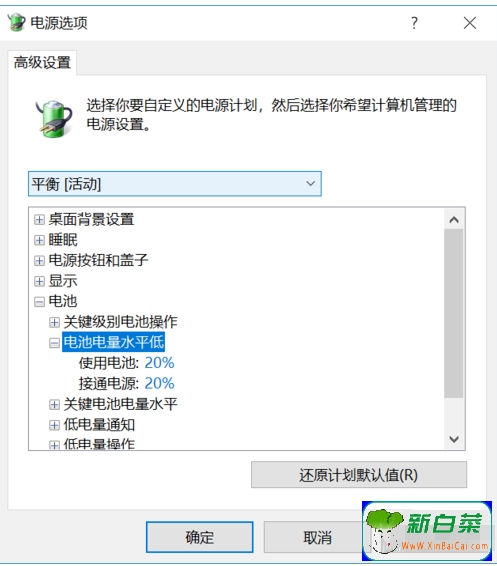Expand 电源按钮和盖子 settings
Image resolution: width=497 pixels, height=566 pixels.
(39, 260)
